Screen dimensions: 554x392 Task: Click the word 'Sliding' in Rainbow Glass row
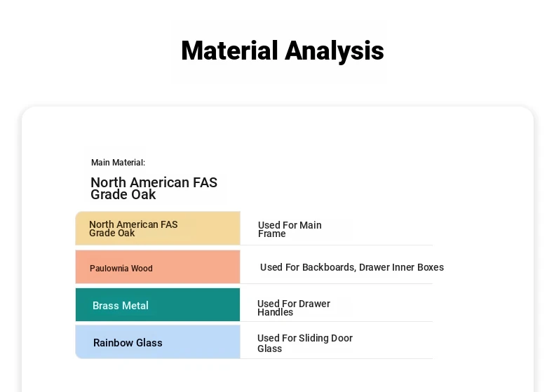[311, 338]
